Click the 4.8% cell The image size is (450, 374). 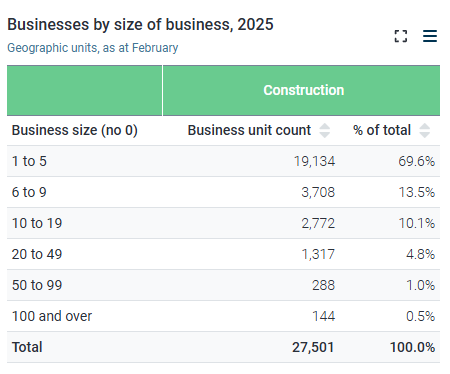tap(420, 254)
